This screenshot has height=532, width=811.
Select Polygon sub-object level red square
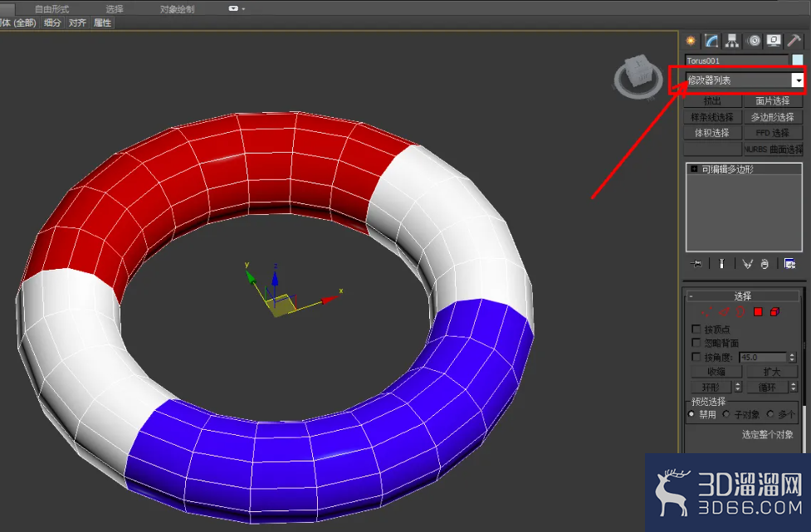pos(758,312)
